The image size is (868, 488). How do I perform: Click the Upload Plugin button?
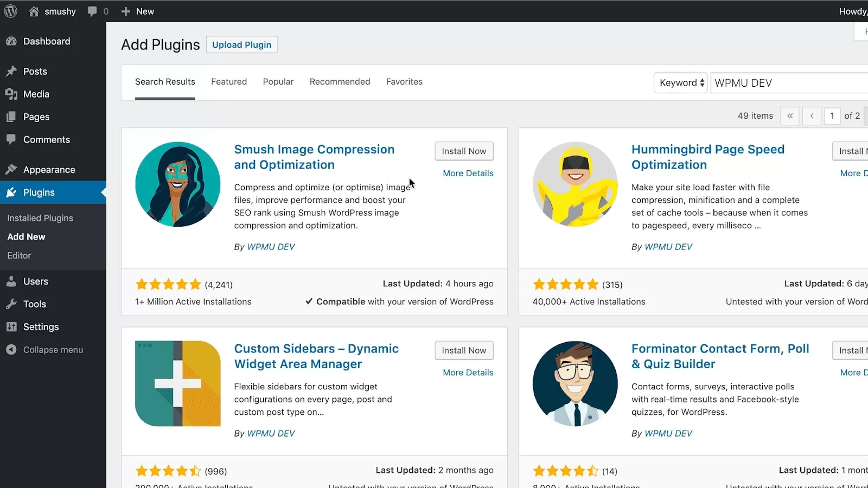click(x=241, y=45)
